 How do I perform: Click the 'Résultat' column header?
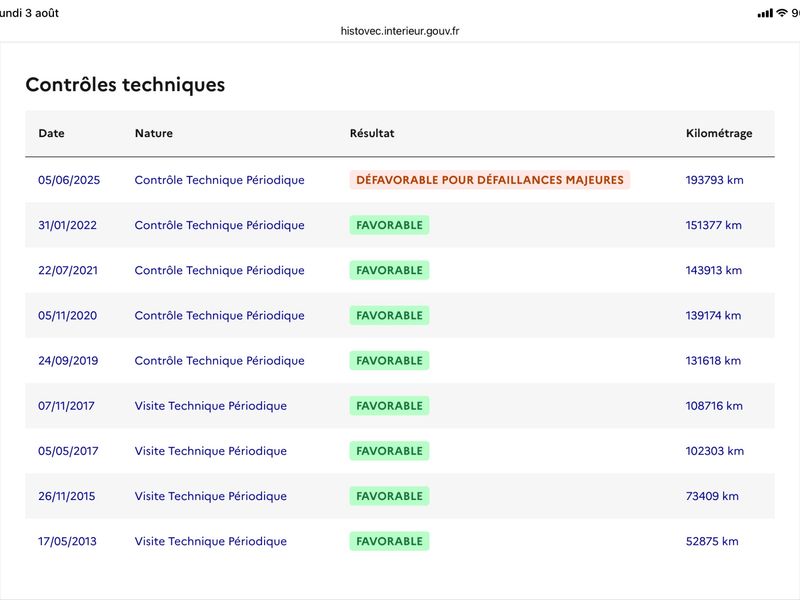[372, 133]
